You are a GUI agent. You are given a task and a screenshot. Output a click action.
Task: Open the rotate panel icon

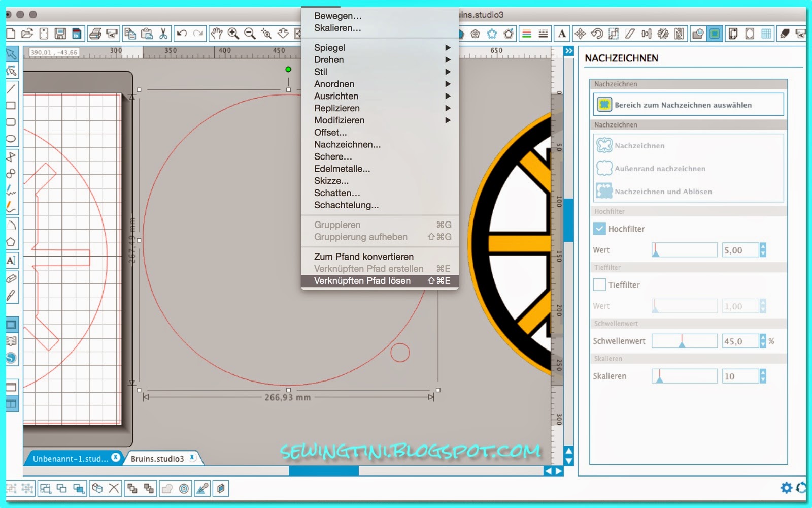597,34
